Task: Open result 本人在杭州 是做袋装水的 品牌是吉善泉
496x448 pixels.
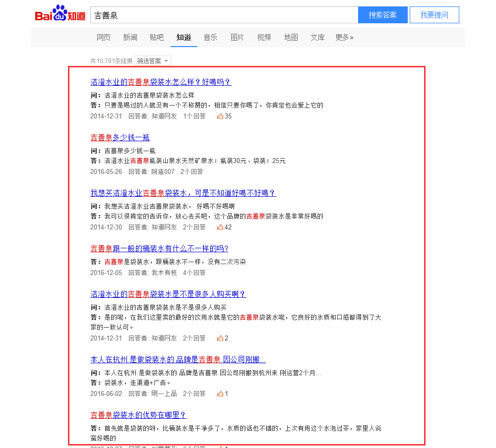Action: click(x=178, y=360)
